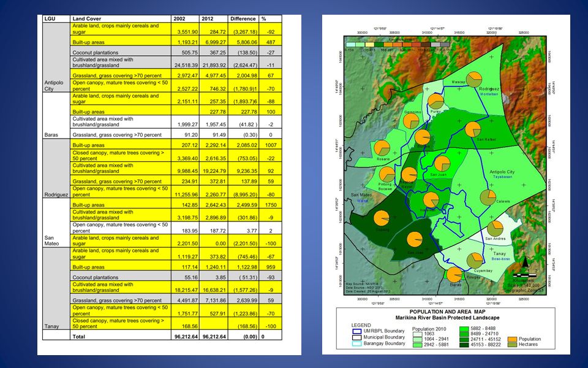Screen dimensions: 588x368
Task: Click the pie chart beside Mascap
Action: tap(474, 80)
